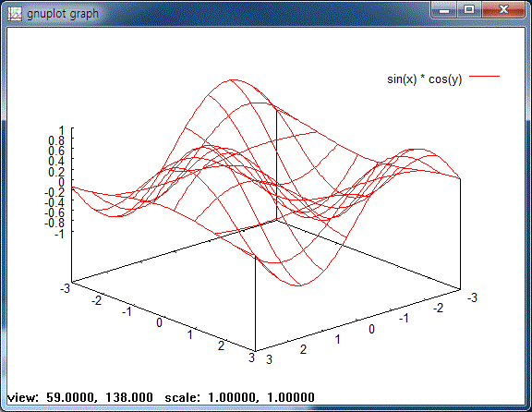The width and height of the screenshot is (532, 412).
Task: Click the z-axis tick label -1
Action: click(59, 234)
